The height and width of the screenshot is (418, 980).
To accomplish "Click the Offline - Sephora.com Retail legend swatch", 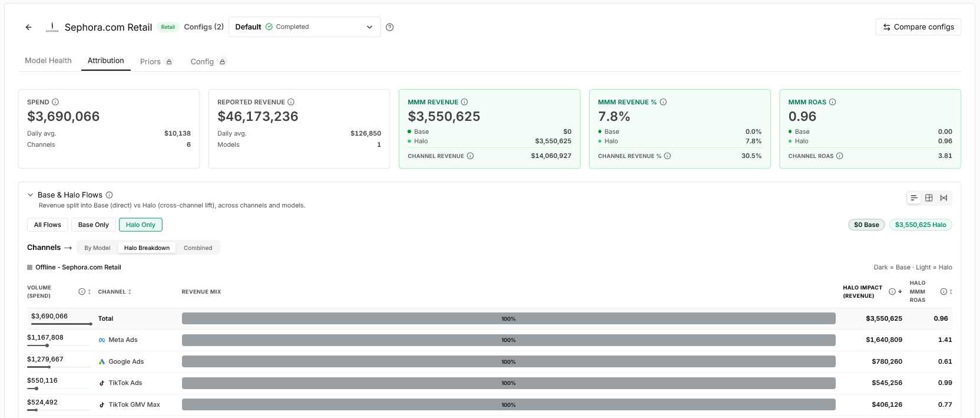I will tap(30, 268).
